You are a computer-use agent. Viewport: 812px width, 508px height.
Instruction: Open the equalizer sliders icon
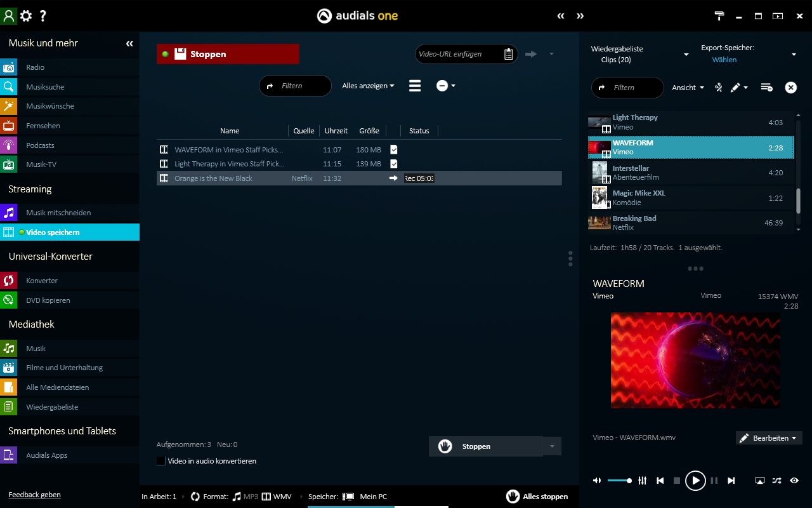pos(642,481)
